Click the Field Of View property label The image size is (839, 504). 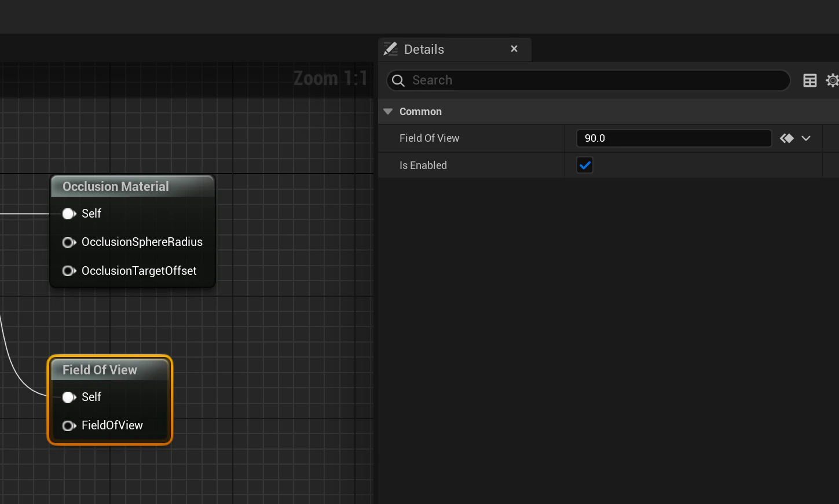(x=429, y=138)
